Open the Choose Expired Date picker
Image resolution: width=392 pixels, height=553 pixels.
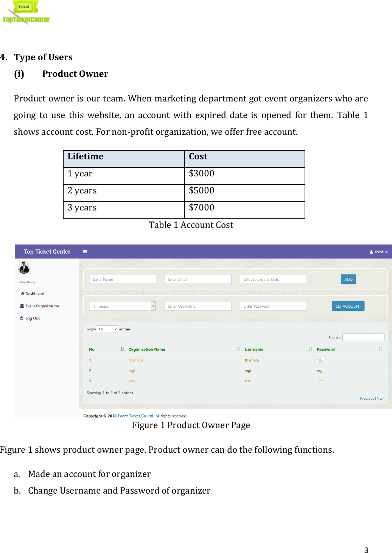point(273,279)
